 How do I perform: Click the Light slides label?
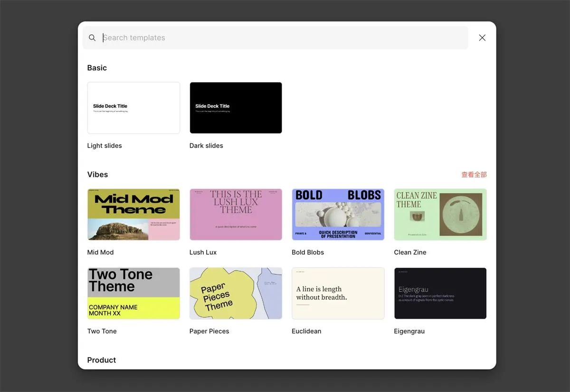click(x=104, y=146)
